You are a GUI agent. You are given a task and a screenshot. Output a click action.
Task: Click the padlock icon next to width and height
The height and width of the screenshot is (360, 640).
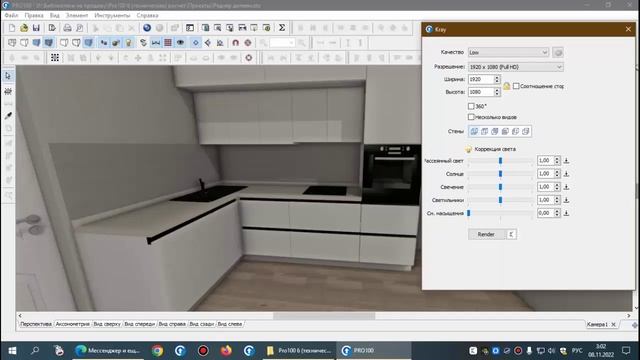click(x=507, y=86)
